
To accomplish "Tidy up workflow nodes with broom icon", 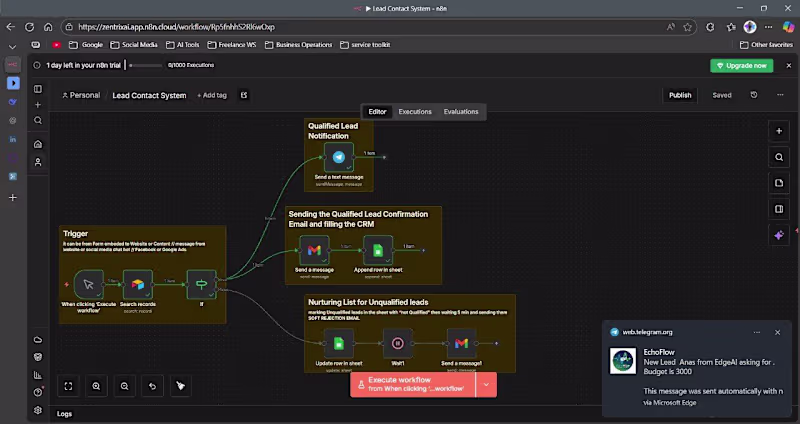I will pos(181,385).
